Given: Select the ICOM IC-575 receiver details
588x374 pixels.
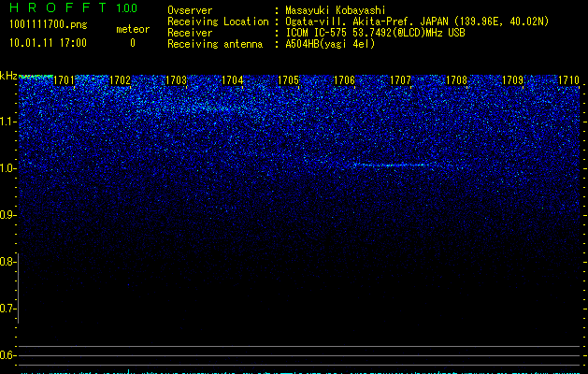Looking at the screenshot, I should [x=376, y=33].
